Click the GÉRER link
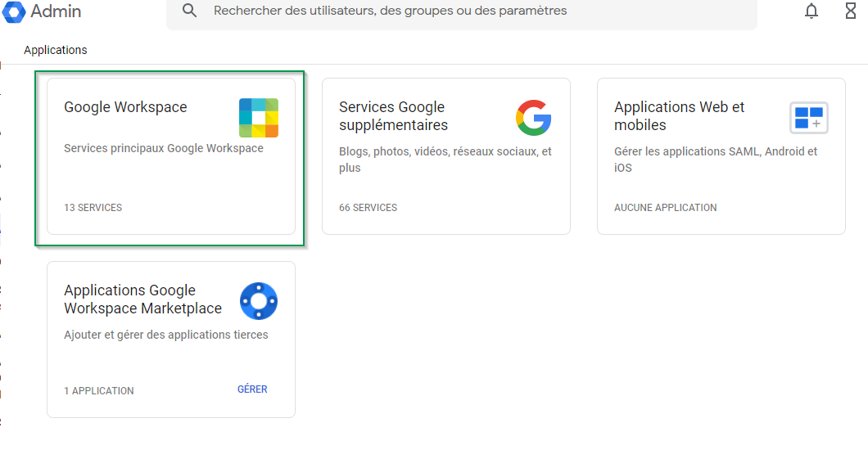The height and width of the screenshot is (450, 868). [x=252, y=389]
